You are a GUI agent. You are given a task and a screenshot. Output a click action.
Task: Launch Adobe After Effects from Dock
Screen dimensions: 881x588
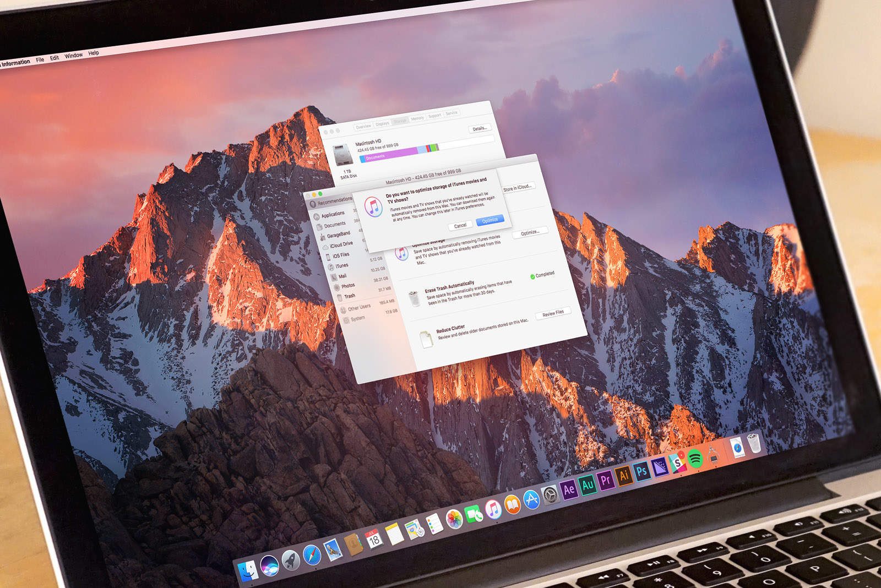pyautogui.click(x=569, y=489)
